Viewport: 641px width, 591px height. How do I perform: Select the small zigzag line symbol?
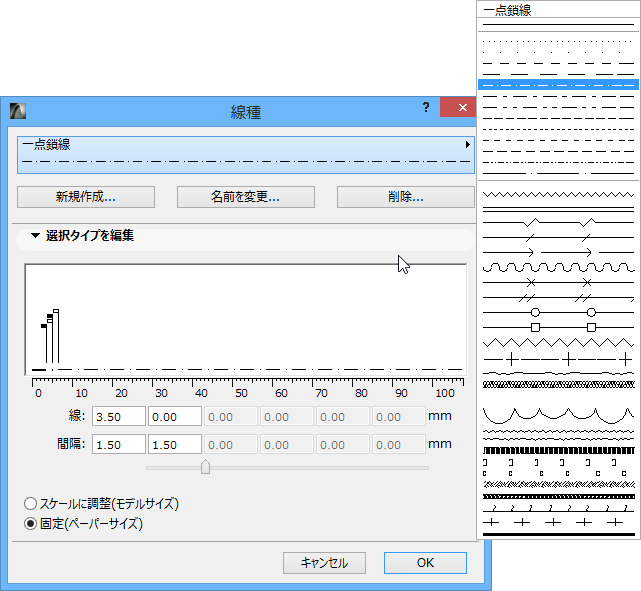(x=558, y=195)
